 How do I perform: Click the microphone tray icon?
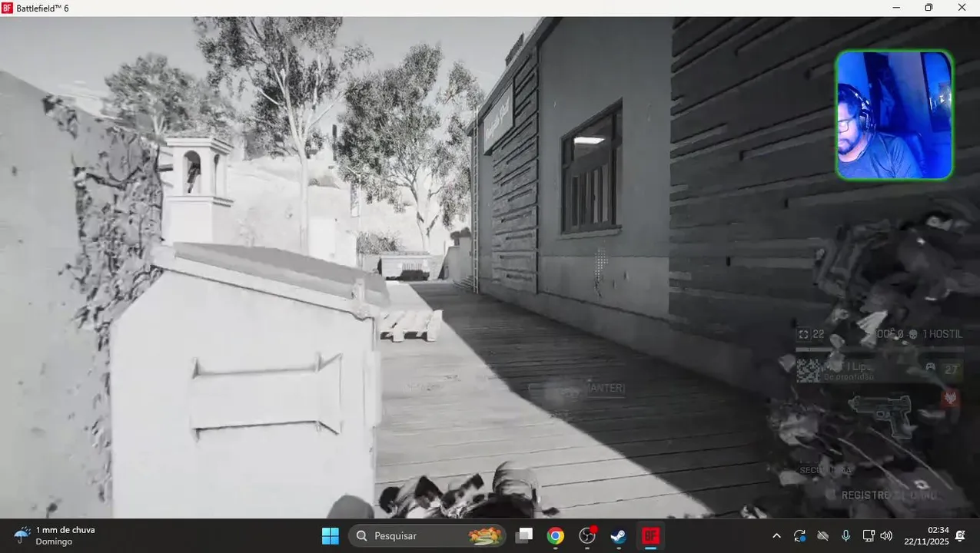[x=845, y=536]
